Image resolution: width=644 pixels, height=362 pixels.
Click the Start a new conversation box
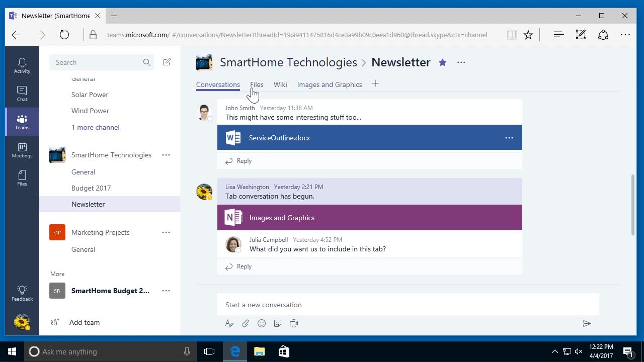pos(408,305)
